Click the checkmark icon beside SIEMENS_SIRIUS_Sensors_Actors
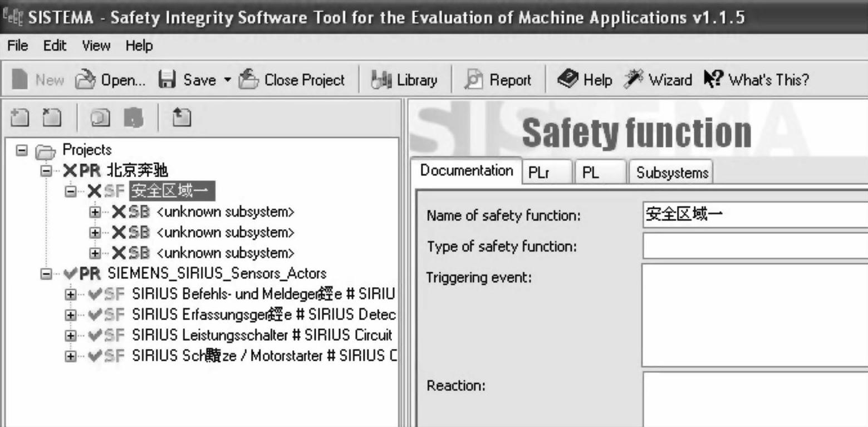868x427 pixels. pyautogui.click(x=70, y=274)
